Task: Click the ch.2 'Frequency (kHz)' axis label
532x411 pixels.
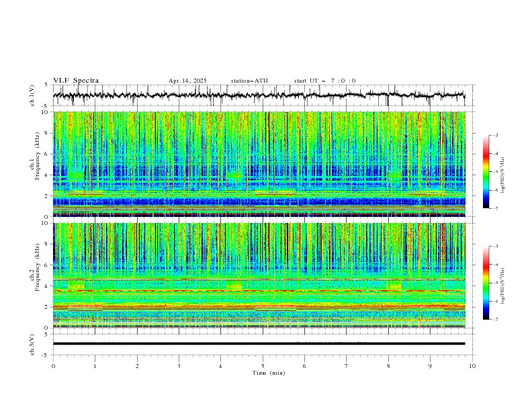Action: (x=38, y=267)
